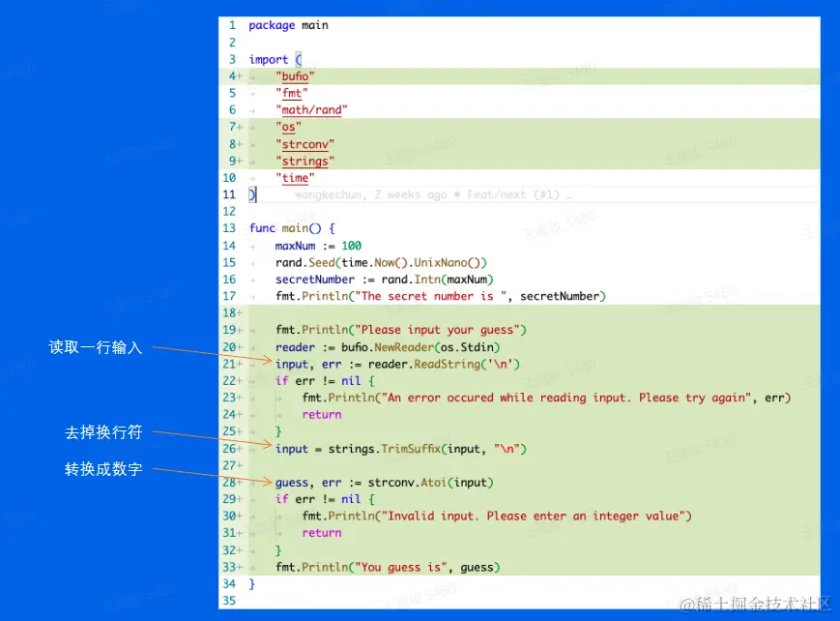
Task: Select the "strings" import string
Action: click(305, 161)
